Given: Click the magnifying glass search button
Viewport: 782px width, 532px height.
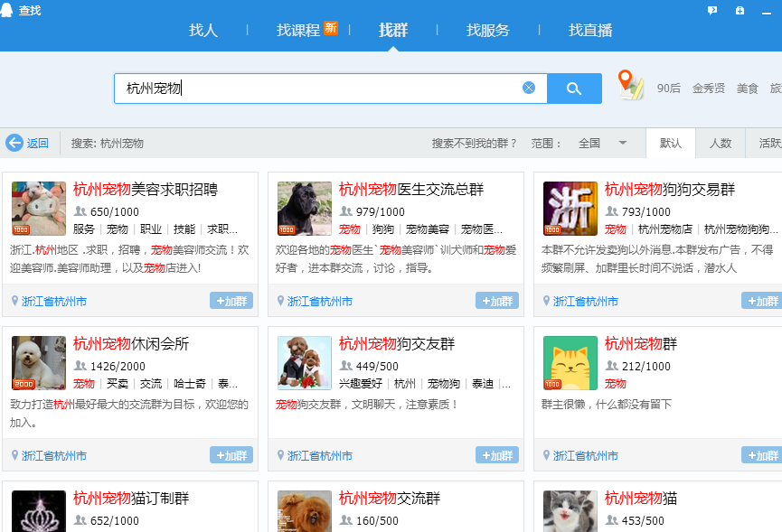Looking at the screenshot, I should 574,89.
